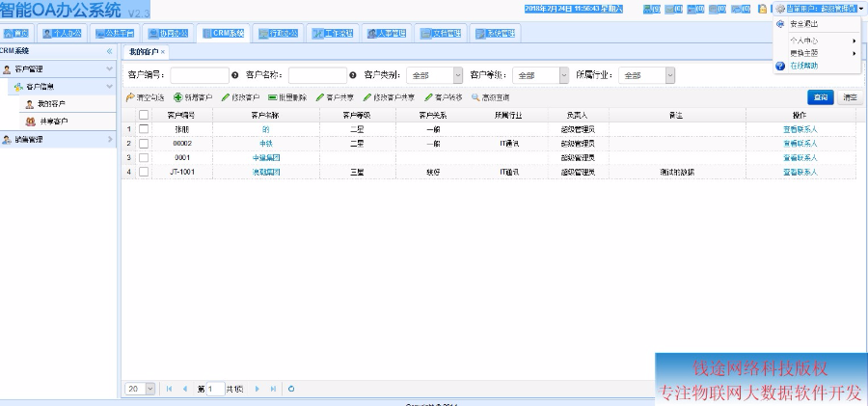
Task: Click the 修改客户 pencil icon
Action: click(226, 97)
